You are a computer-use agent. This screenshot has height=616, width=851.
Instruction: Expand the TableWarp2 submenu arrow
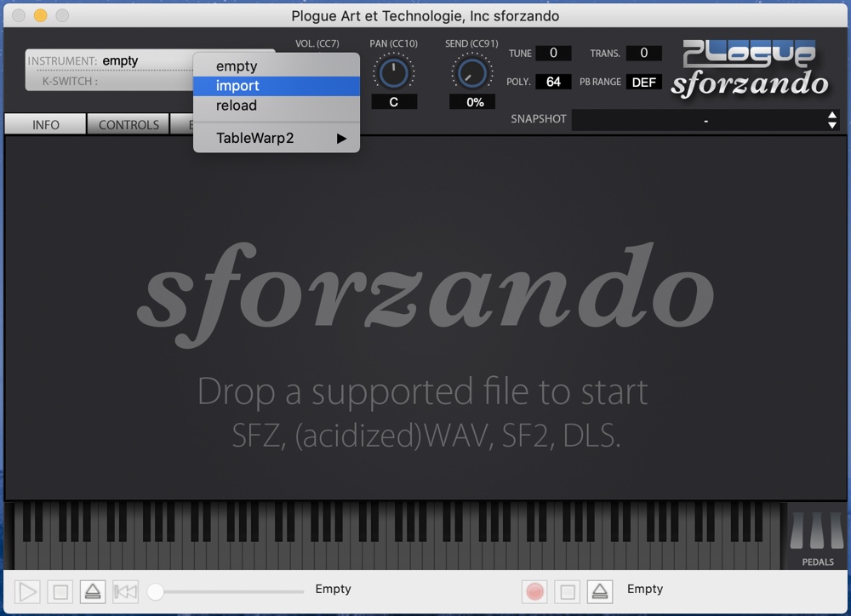pyautogui.click(x=341, y=139)
